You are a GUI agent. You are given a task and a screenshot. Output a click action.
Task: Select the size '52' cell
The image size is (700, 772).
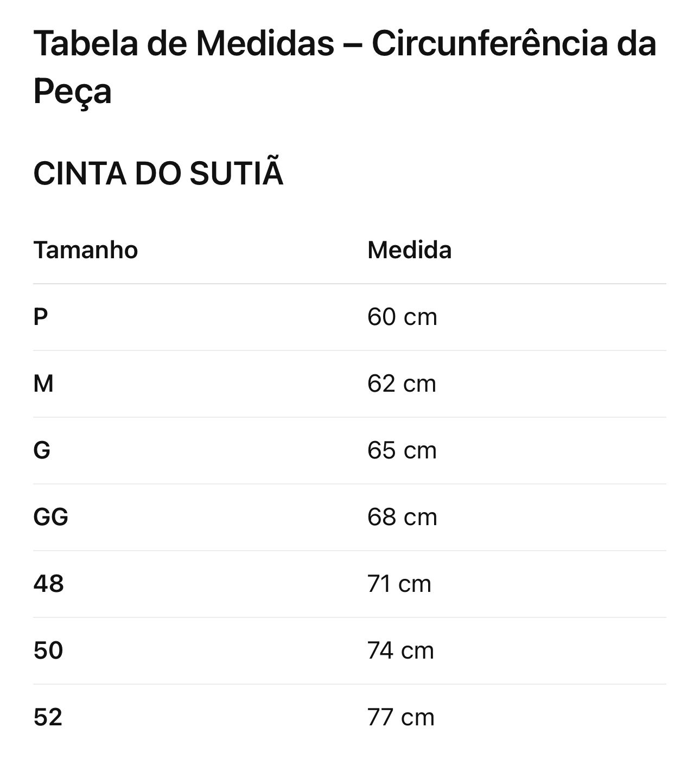[48, 717]
